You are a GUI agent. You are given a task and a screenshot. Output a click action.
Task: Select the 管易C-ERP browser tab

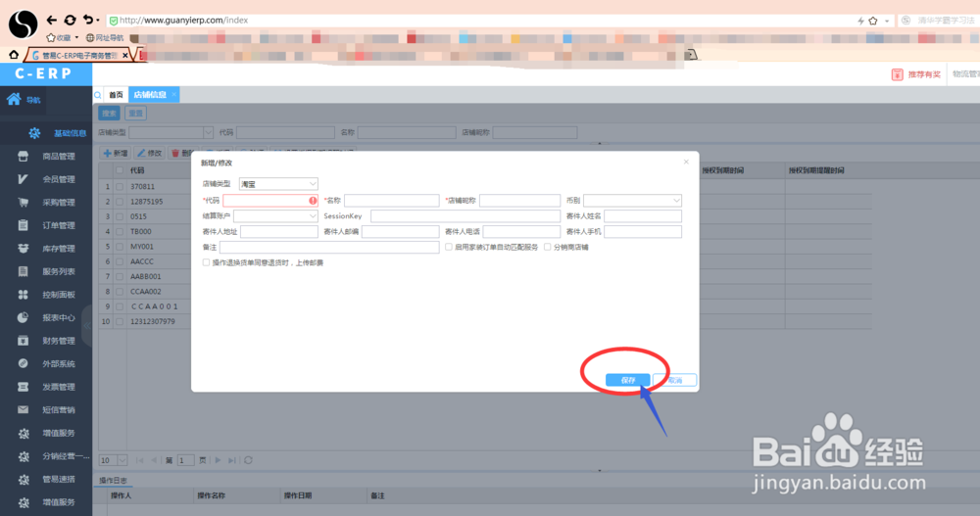79,56
